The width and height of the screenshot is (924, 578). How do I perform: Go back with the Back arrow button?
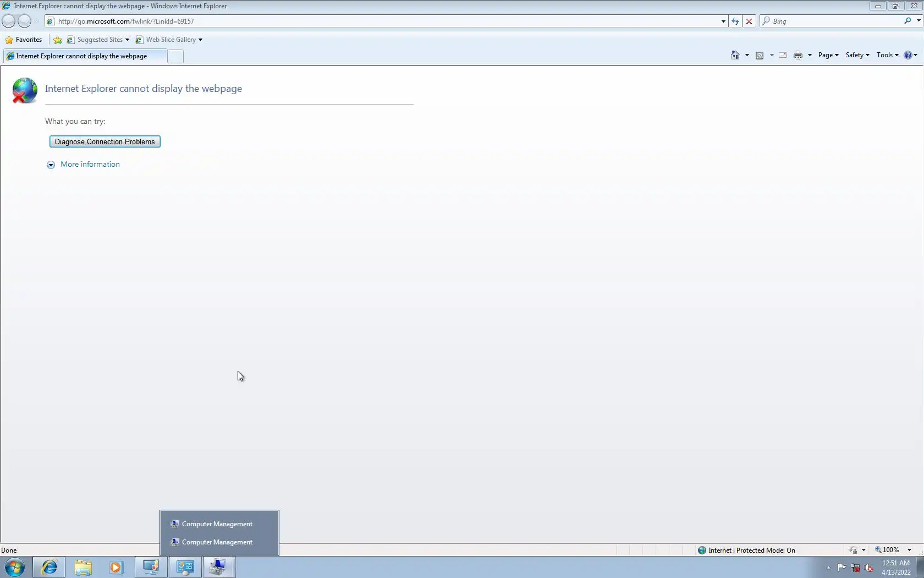pyautogui.click(x=9, y=21)
